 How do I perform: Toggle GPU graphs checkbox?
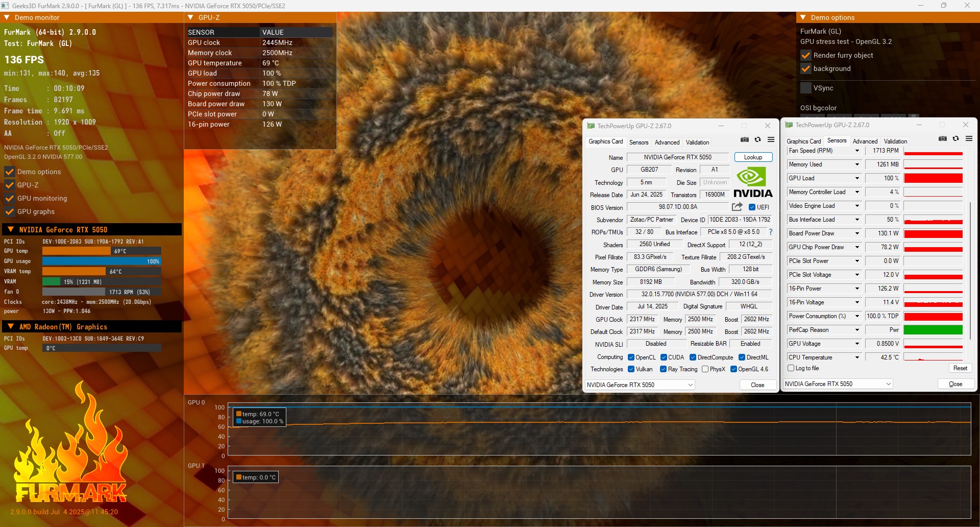[9, 211]
